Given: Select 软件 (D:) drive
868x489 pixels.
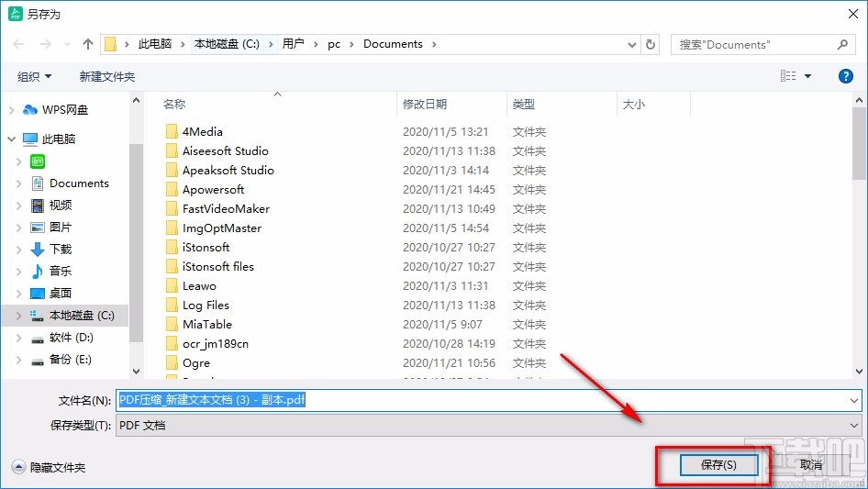Looking at the screenshot, I should (x=71, y=338).
